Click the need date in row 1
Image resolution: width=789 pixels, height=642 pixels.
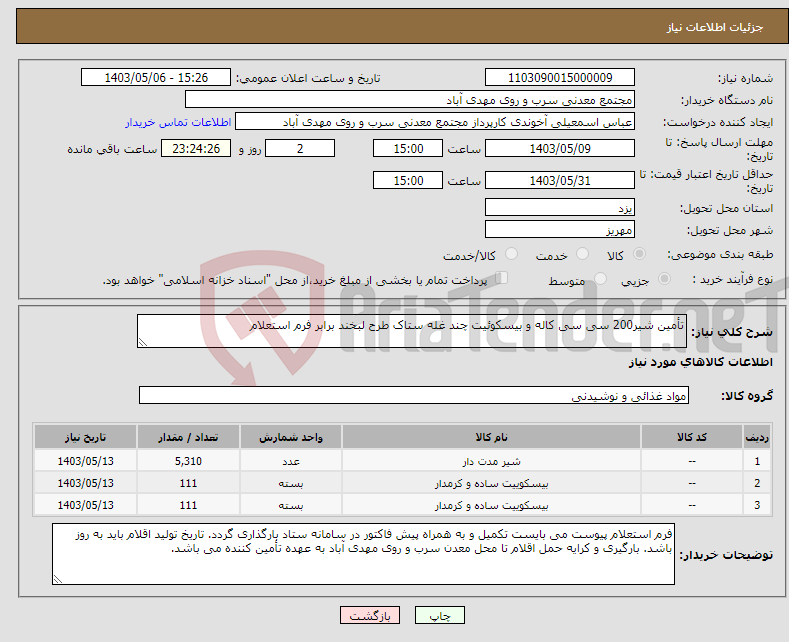point(86,461)
